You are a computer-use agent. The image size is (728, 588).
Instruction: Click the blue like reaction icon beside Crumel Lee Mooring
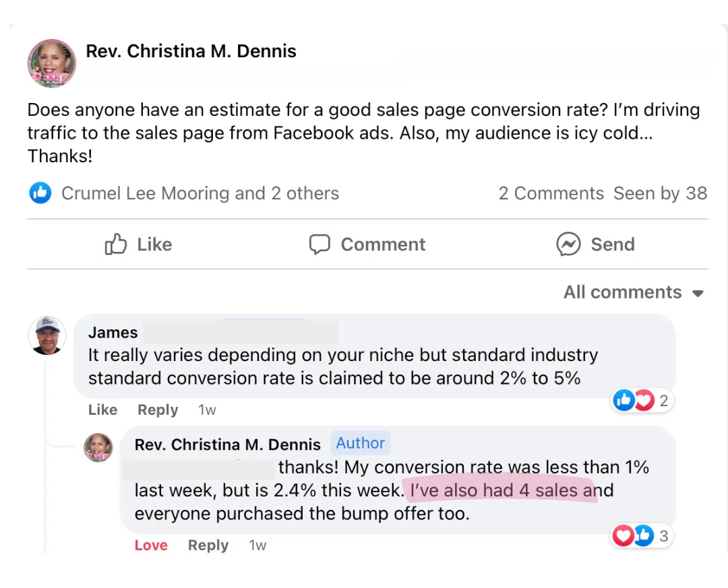[x=40, y=193]
